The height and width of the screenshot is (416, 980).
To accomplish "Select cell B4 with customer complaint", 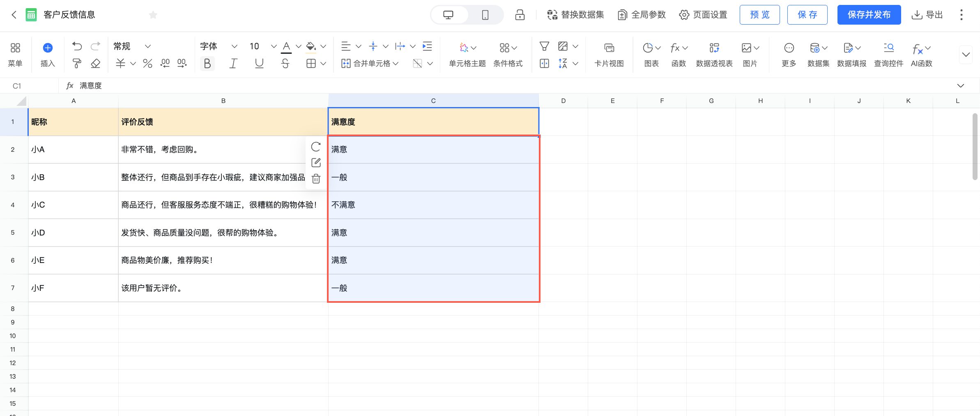I will point(223,205).
